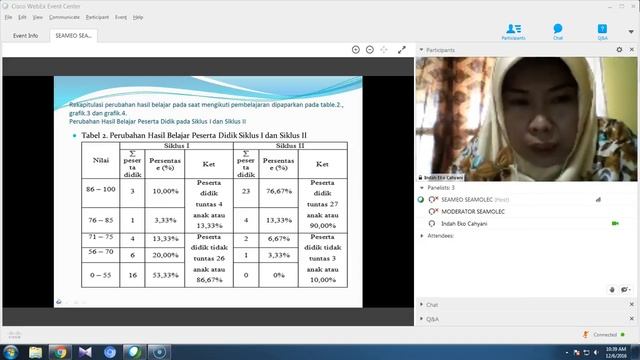
Task: Zoom out on the shared slide
Action: (x=369, y=50)
